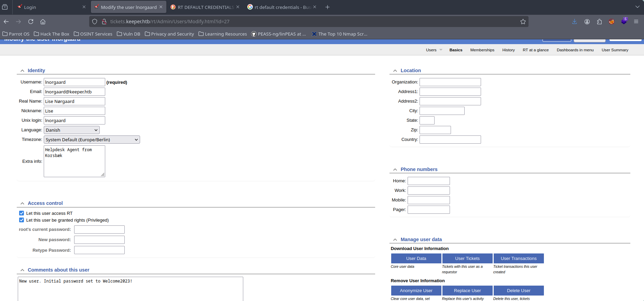Bookmark this page with the star icon
This screenshot has height=301, width=644.
tap(523, 22)
